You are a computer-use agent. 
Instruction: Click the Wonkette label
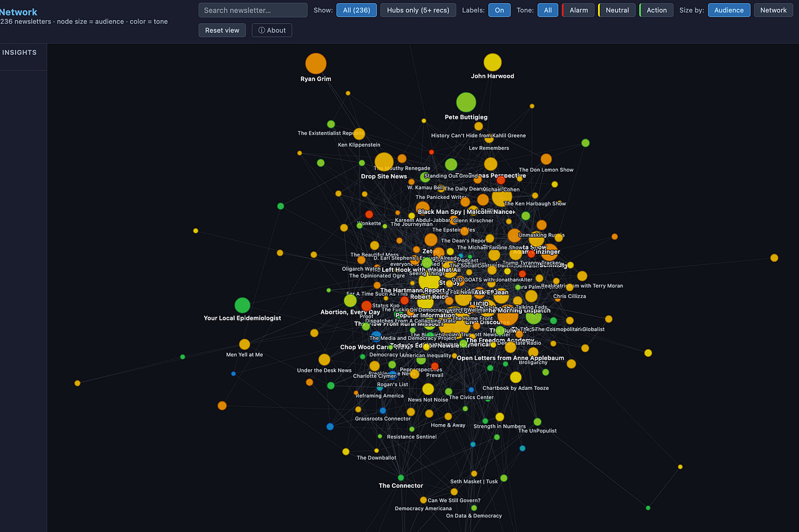click(x=369, y=223)
